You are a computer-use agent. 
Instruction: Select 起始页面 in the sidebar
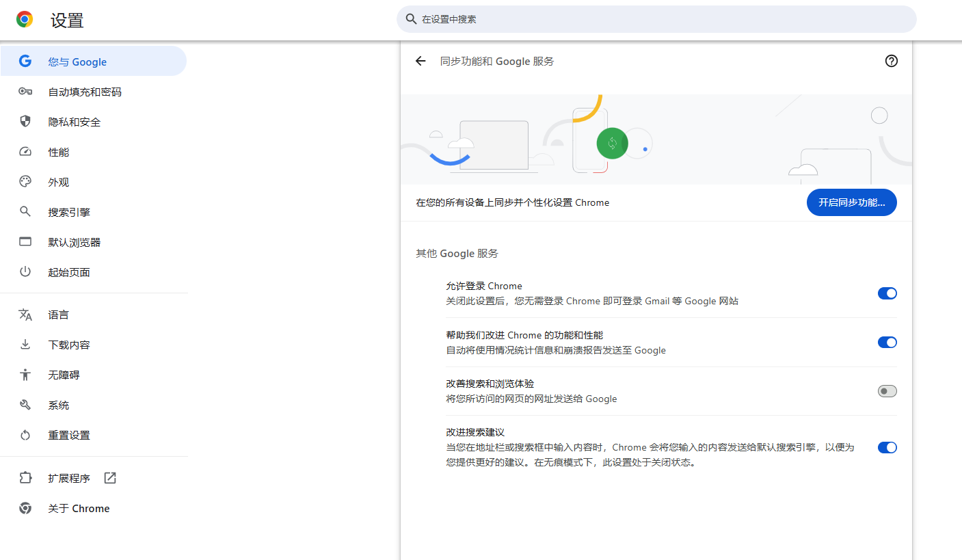[x=94, y=272]
